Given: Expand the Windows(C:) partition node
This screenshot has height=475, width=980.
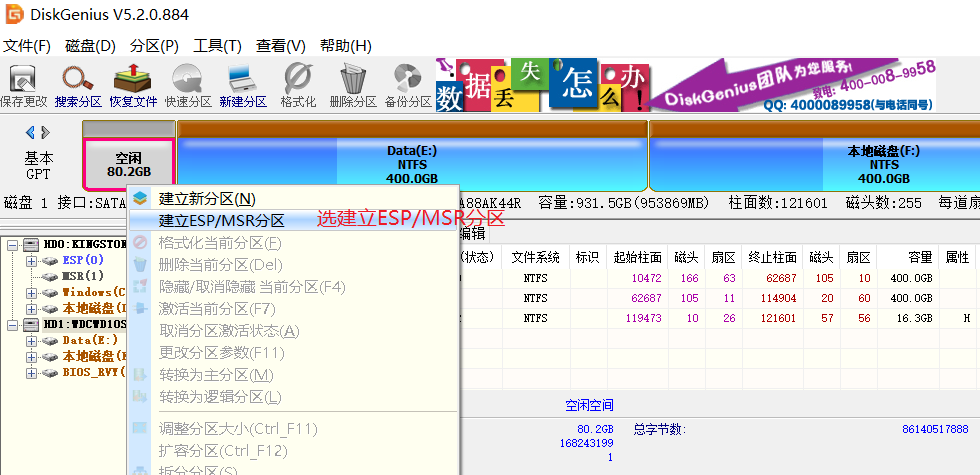Looking at the screenshot, I should click(x=31, y=292).
